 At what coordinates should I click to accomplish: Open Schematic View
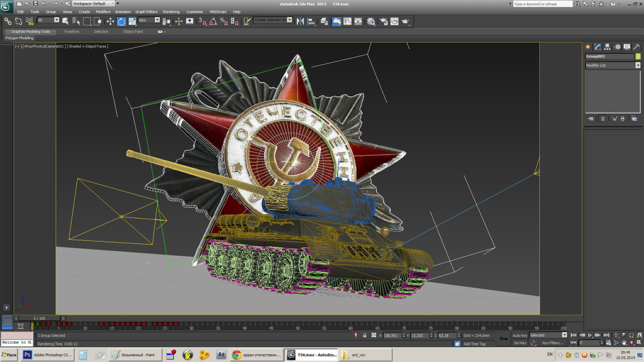click(358, 21)
